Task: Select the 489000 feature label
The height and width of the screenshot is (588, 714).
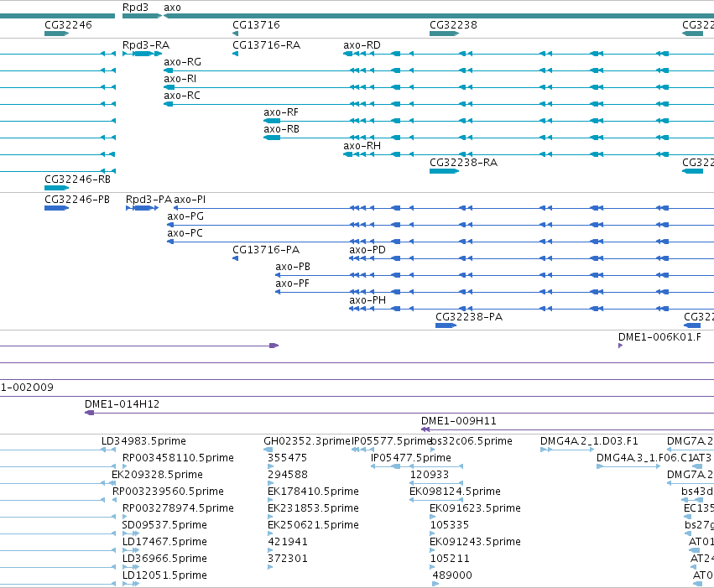Action: click(x=452, y=575)
